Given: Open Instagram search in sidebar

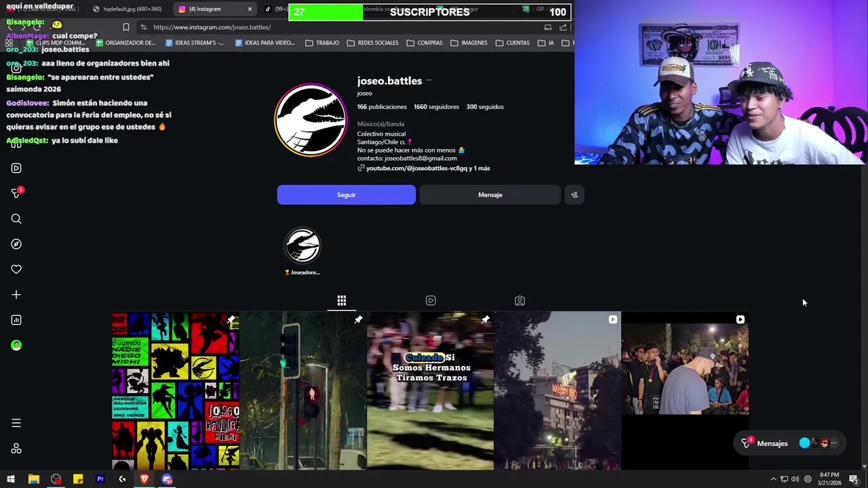Looking at the screenshot, I should [x=16, y=219].
